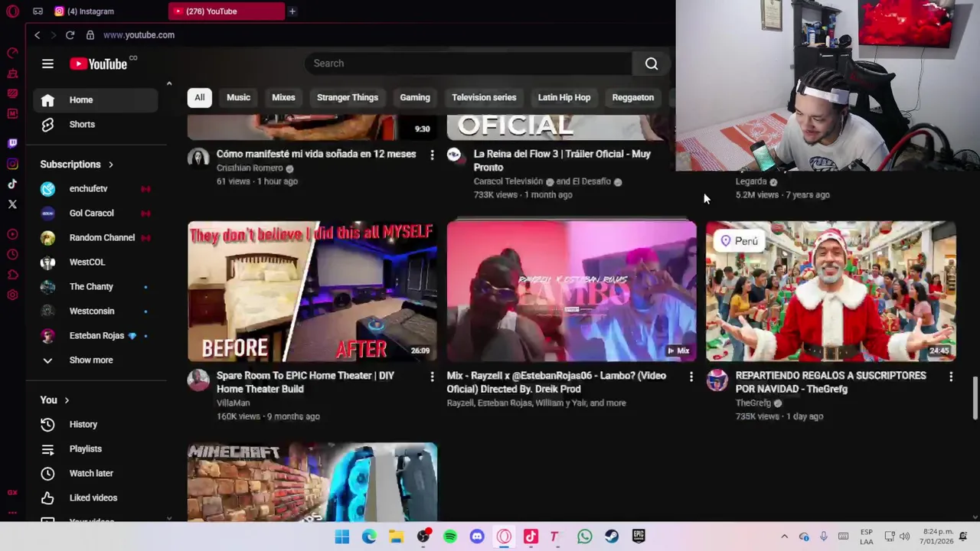980x551 pixels.
Task: Open options menu for Rayzell Lambo mix
Action: pyautogui.click(x=691, y=377)
